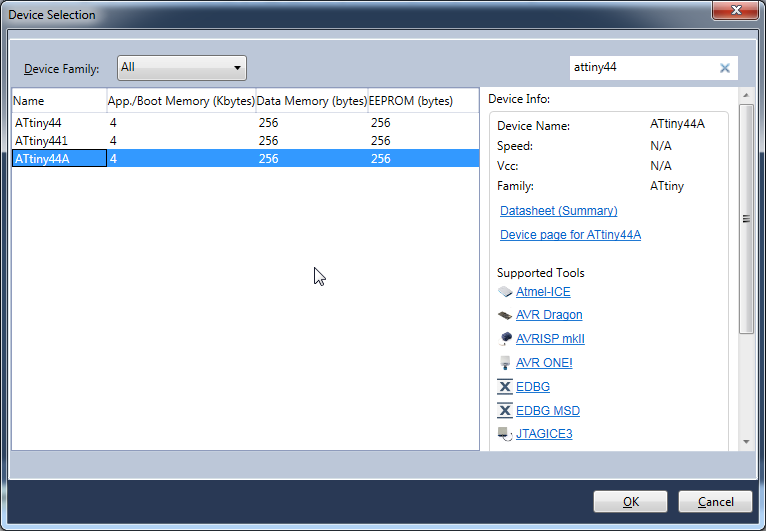Open the AVR ONE! link
The height and width of the screenshot is (531, 766).
point(544,362)
